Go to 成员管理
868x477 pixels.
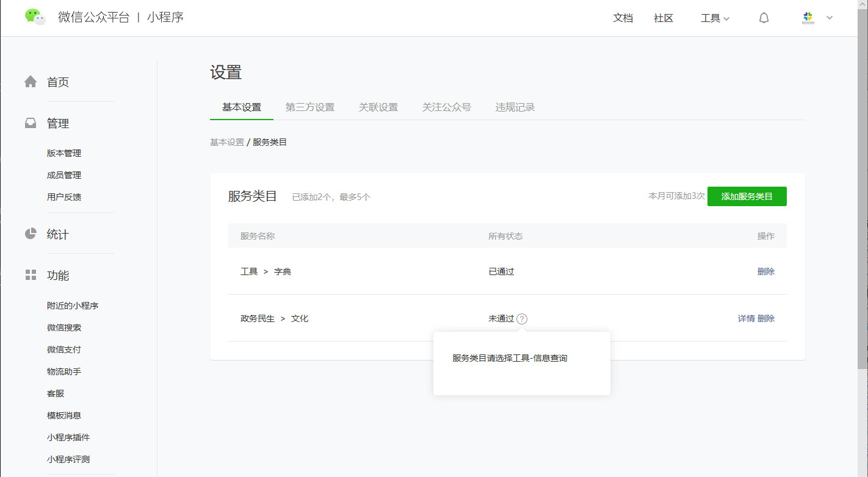pos(64,175)
